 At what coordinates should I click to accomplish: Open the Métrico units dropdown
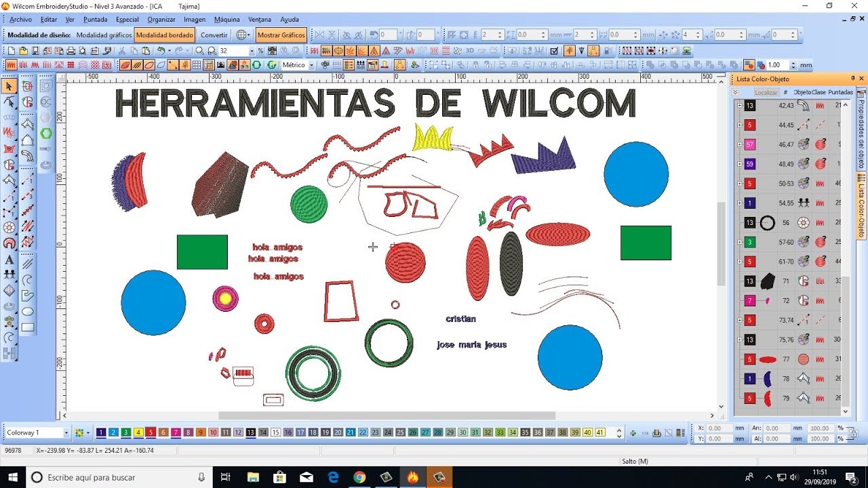(x=311, y=65)
